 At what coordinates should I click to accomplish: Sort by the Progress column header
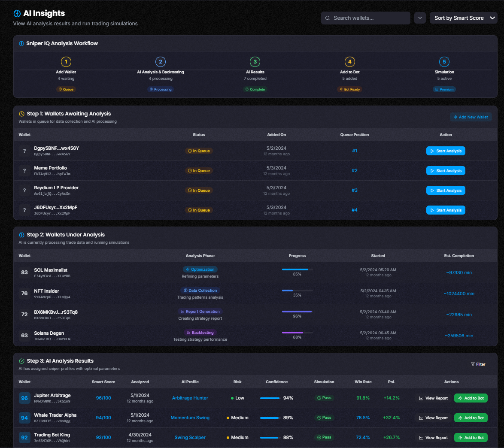tap(297, 256)
